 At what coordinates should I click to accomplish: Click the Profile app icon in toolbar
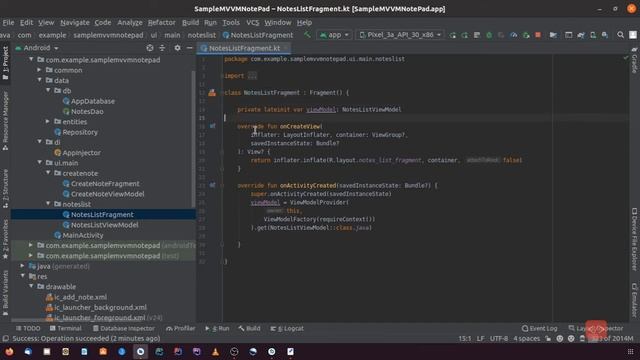coord(513,35)
